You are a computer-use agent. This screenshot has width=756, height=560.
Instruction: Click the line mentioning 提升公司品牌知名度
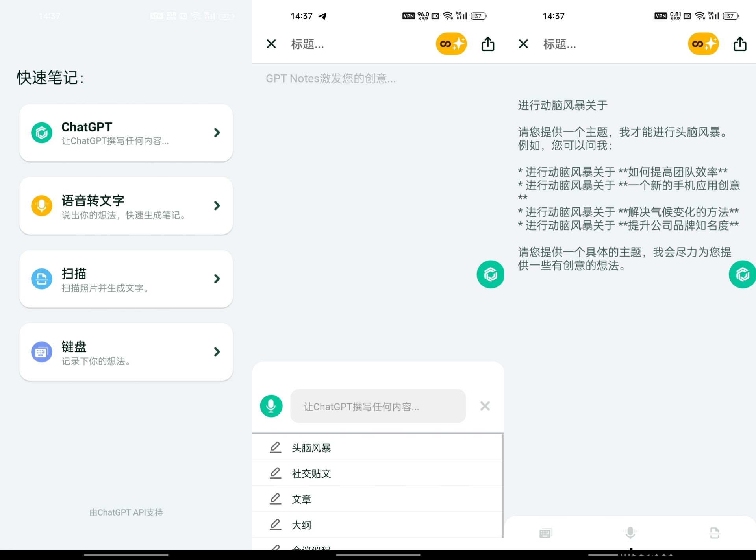click(x=628, y=225)
